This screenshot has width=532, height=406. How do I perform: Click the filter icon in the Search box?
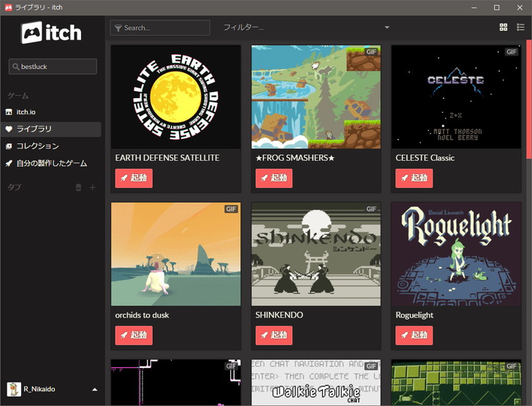(x=118, y=28)
